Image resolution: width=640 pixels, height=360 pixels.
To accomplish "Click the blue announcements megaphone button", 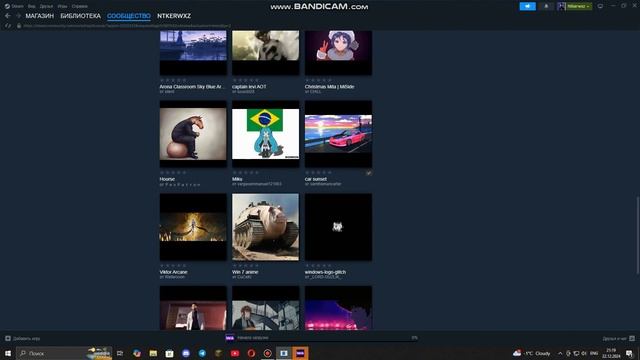I will 527,6.
